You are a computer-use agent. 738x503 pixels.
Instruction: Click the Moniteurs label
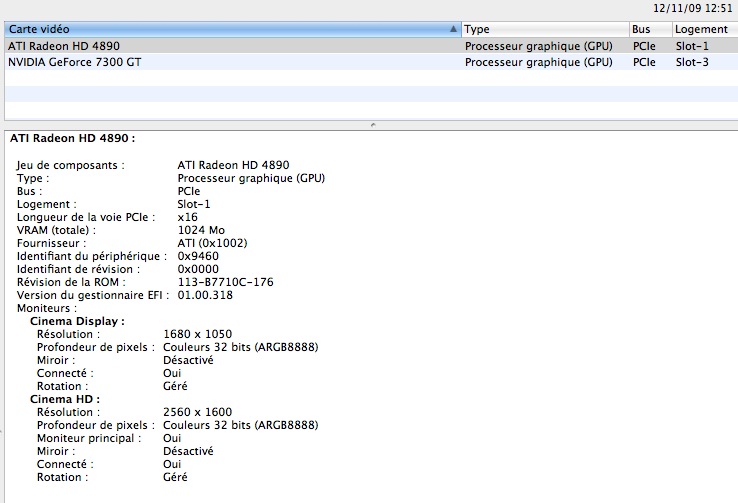pos(47,308)
